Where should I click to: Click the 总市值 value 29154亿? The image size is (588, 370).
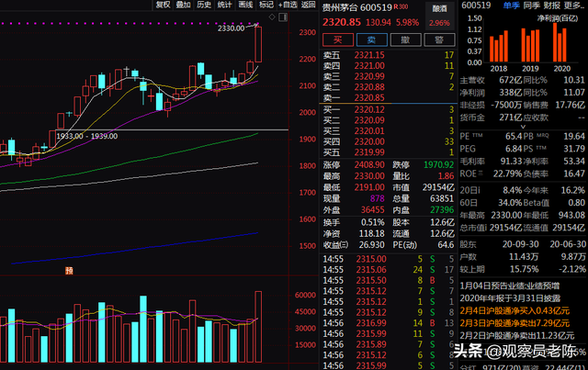click(x=505, y=228)
